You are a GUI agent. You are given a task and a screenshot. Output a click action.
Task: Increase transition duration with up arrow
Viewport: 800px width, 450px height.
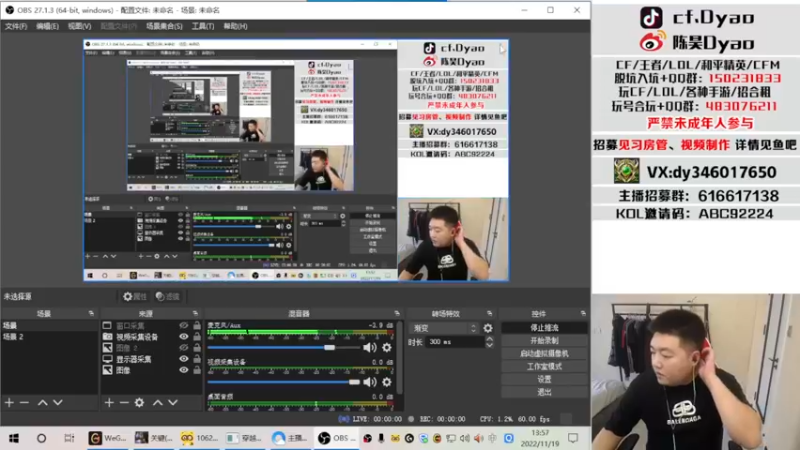(x=489, y=339)
